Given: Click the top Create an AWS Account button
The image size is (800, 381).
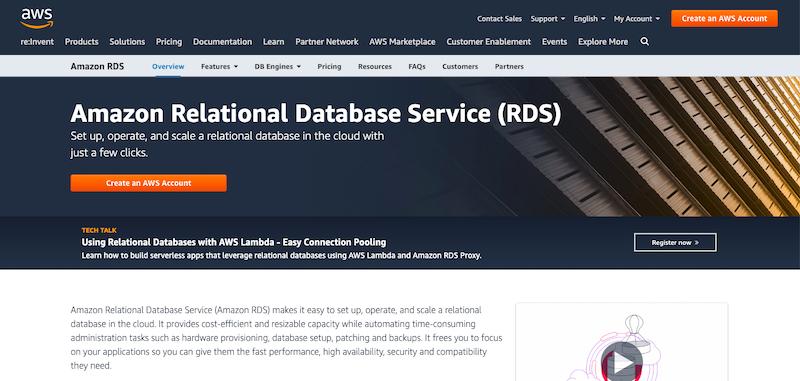Looking at the screenshot, I should (x=724, y=18).
